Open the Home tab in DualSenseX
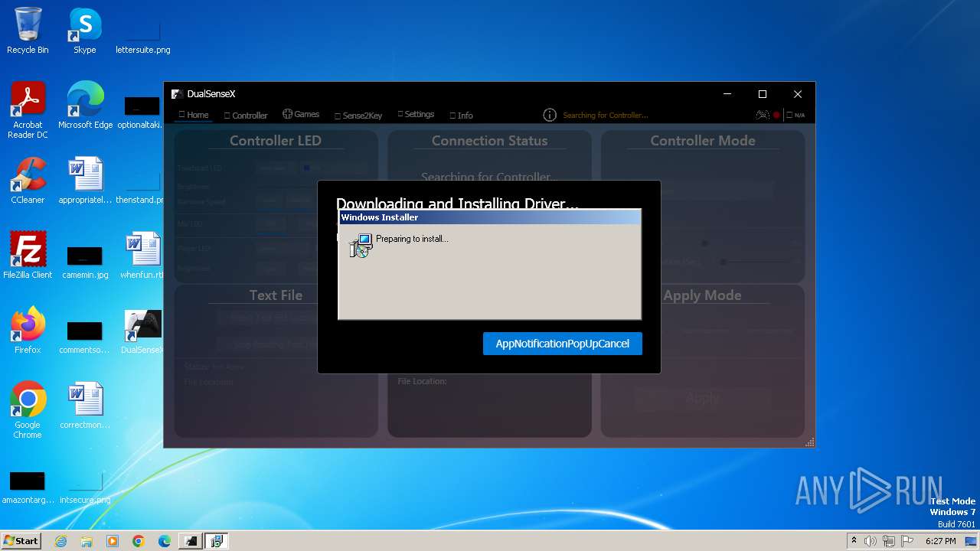The height and width of the screenshot is (551, 980). (194, 115)
